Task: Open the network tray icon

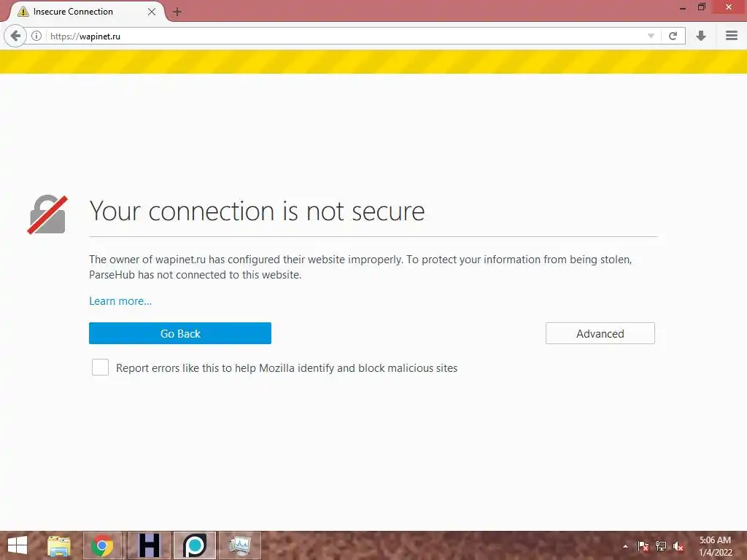Action: point(661,546)
